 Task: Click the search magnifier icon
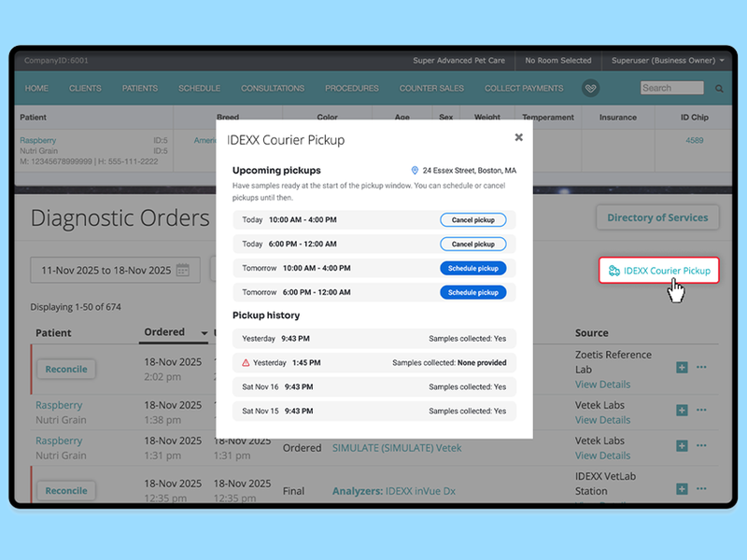click(719, 89)
